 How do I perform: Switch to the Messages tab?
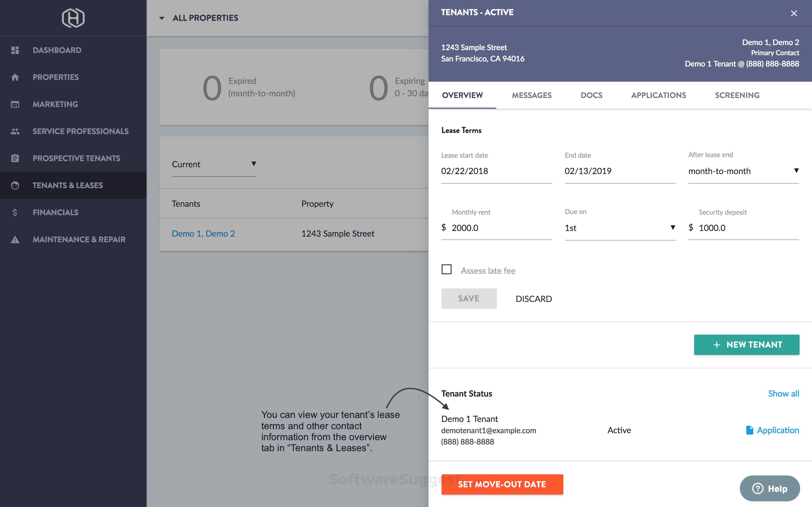(x=531, y=95)
